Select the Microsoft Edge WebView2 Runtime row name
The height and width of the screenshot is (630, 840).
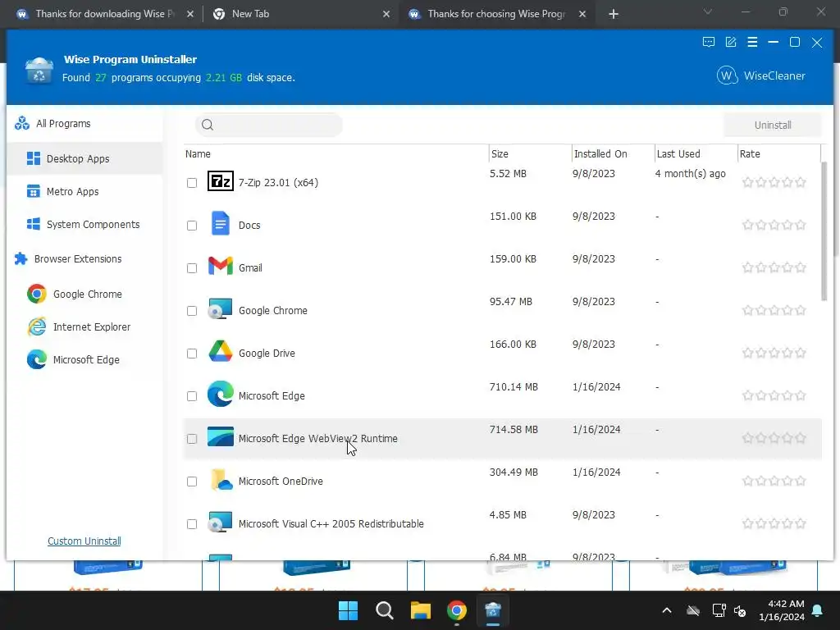tap(317, 438)
